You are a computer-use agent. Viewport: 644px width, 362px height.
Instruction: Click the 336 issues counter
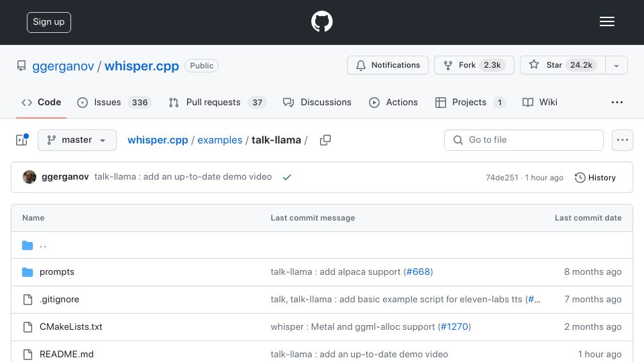(140, 102)
